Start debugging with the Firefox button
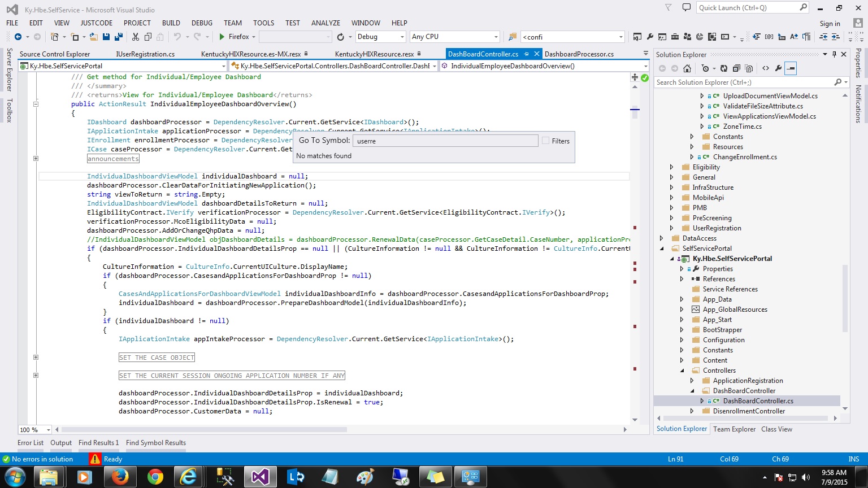The image size is (868, 488). [234, 37]
